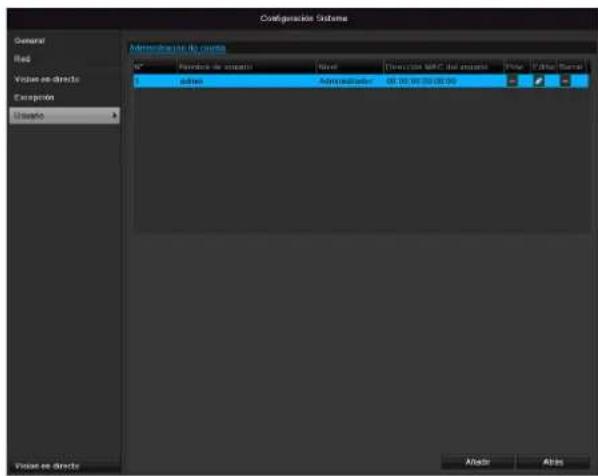598x476 pixels.
Task: Click the row number 1 cell
Action: click(137, 81)
